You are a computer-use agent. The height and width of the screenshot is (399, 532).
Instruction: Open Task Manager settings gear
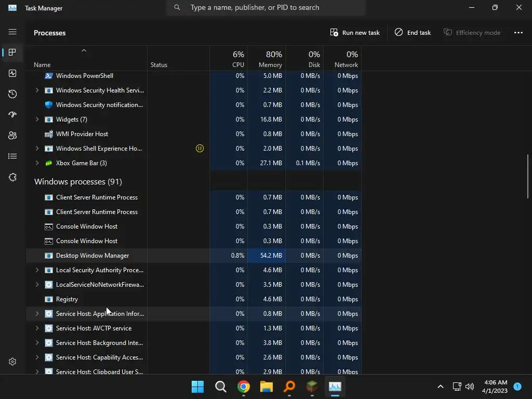tap(12, 362)
